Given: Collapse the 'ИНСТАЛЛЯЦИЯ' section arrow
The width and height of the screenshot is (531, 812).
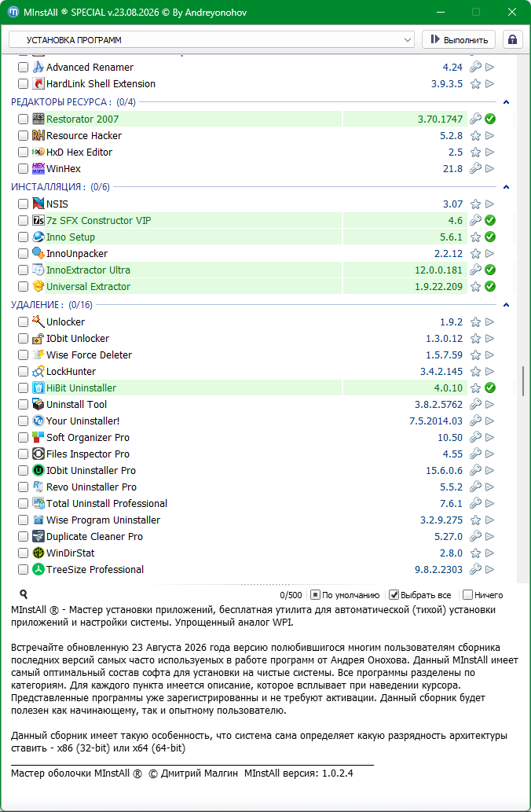Looking at the screenshot, I should click(x=507, y=187).
